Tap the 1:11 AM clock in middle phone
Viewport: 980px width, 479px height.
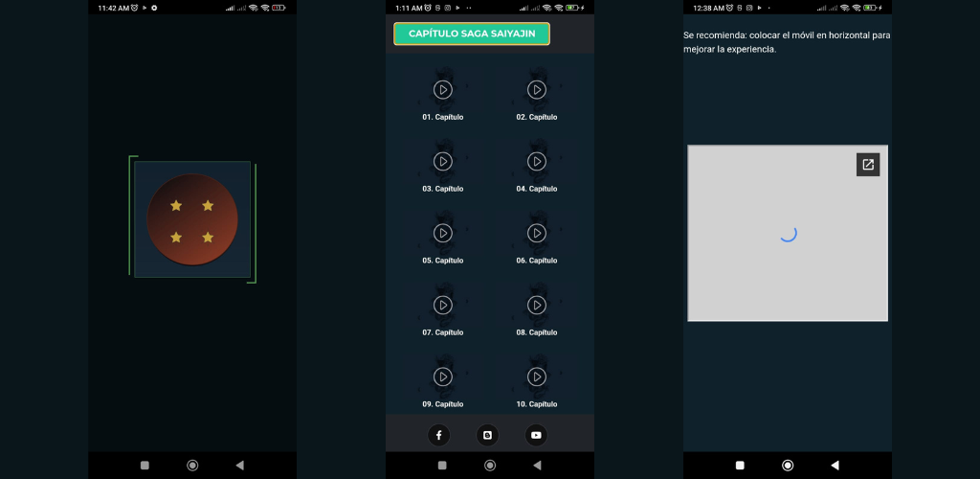pyautogui.click(x=410, y=8)
